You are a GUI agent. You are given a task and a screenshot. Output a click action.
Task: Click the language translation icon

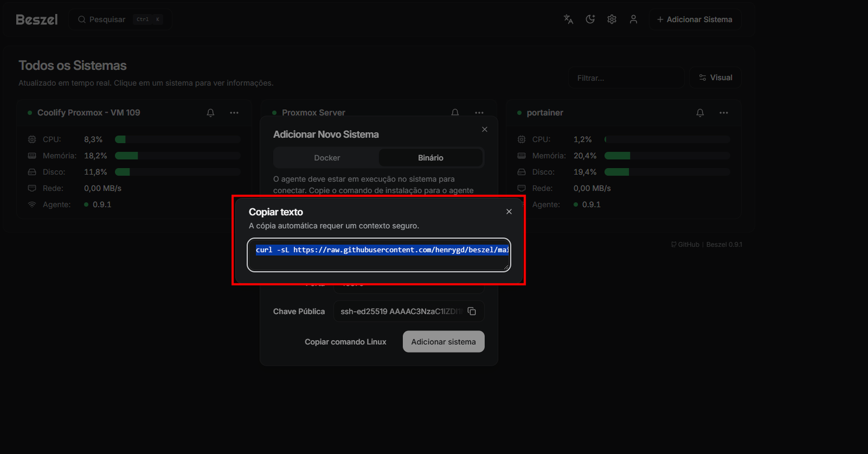(568, 20)
